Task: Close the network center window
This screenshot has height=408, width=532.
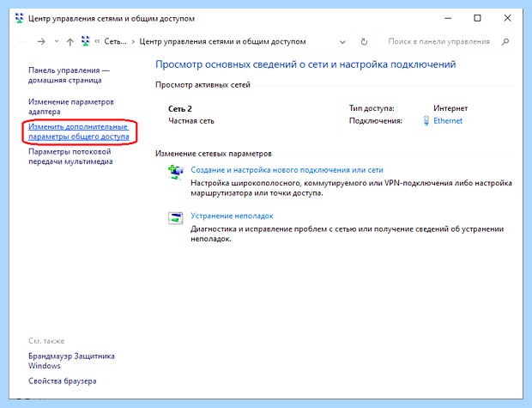Action: (x=507, y=18)
